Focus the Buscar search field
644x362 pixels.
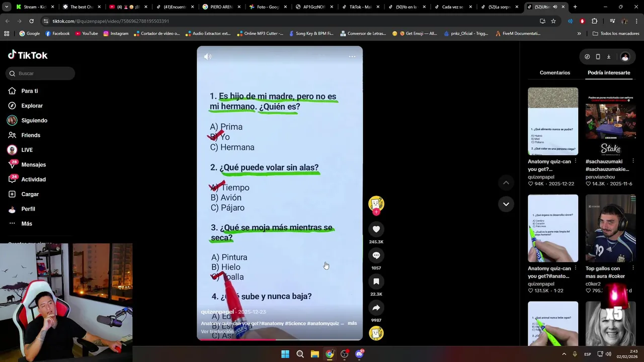tap(40, 73)
